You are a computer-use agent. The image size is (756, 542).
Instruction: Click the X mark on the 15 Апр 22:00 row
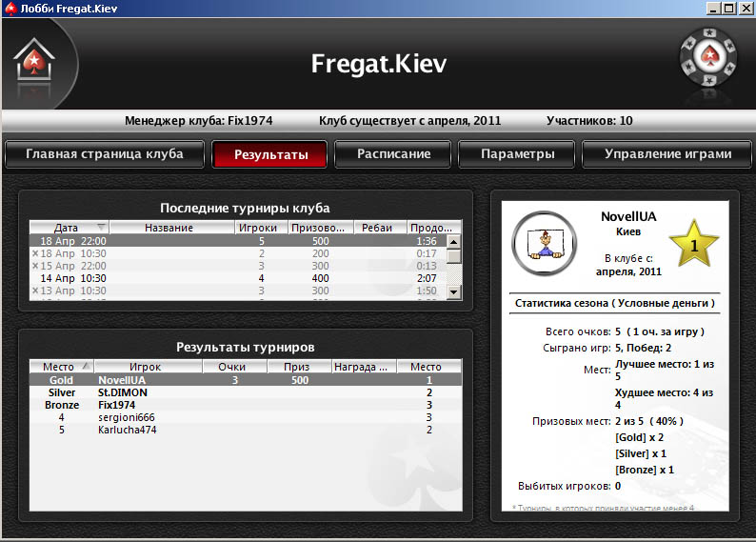(35, 266)
